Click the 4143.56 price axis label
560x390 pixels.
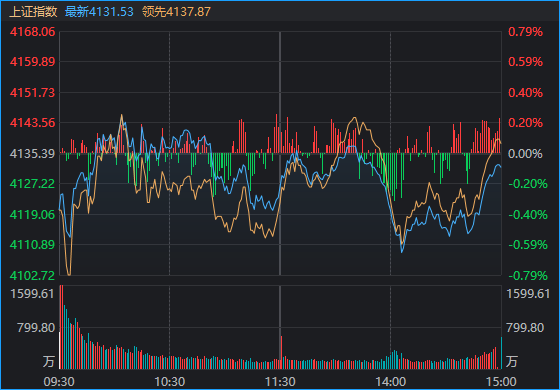click(33, 123)
